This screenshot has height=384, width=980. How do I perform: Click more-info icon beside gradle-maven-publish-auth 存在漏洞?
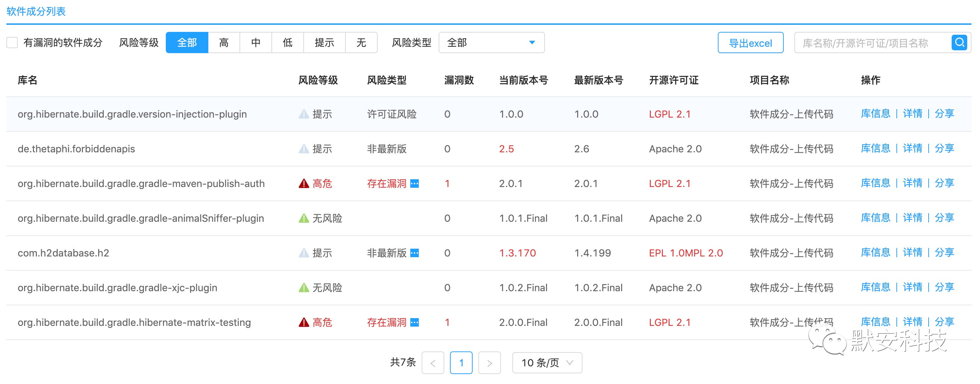(415, 183)
